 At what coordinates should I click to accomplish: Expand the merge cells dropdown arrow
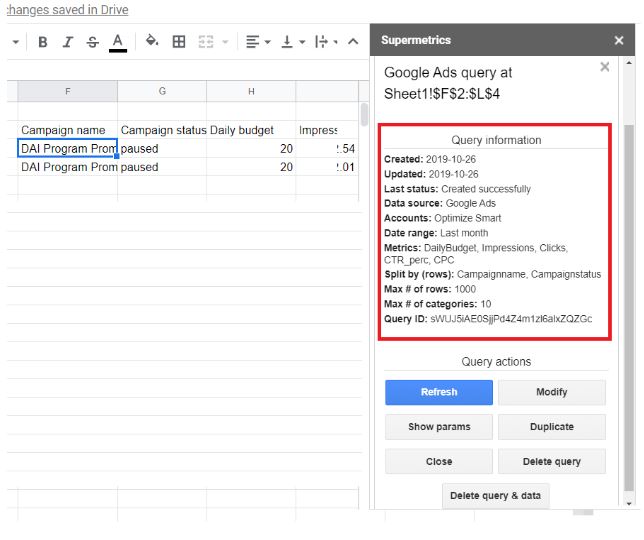(x=225, y=41)
